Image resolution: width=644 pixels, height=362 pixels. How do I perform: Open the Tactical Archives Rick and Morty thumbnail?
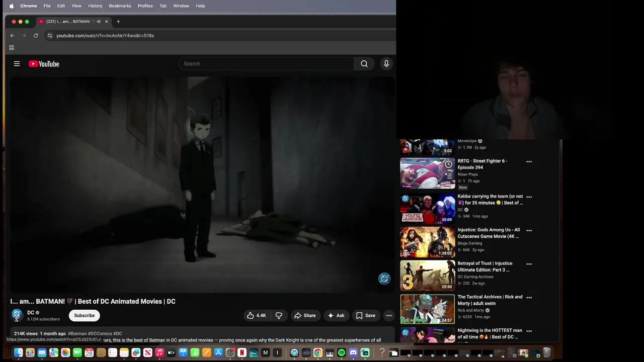(427, 309)
